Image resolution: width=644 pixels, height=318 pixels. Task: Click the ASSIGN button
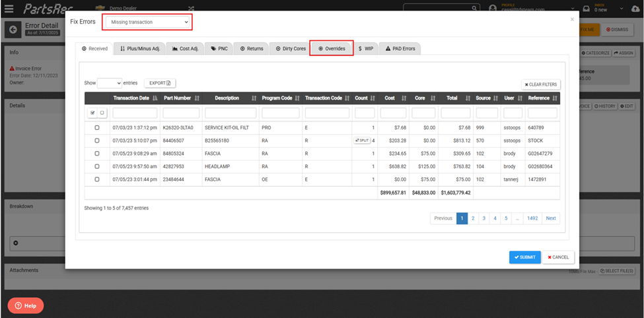coord(623,53)
